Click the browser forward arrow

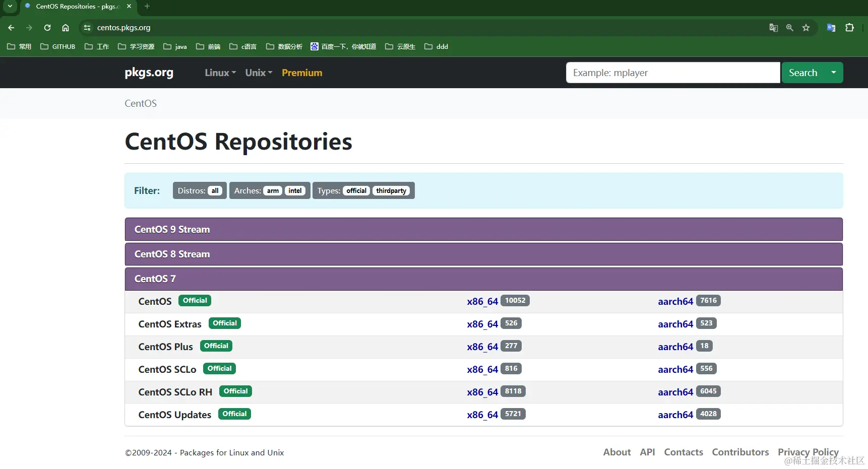(x=29, y=28)
